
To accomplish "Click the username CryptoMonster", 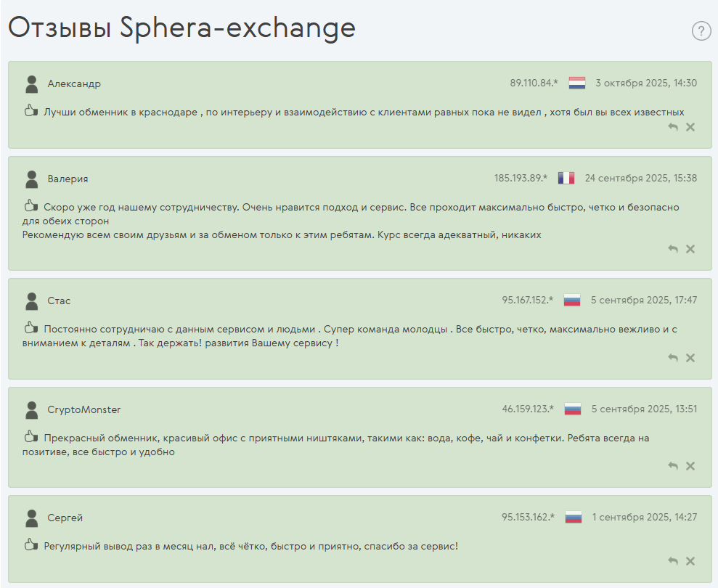I will coord(84,409).
